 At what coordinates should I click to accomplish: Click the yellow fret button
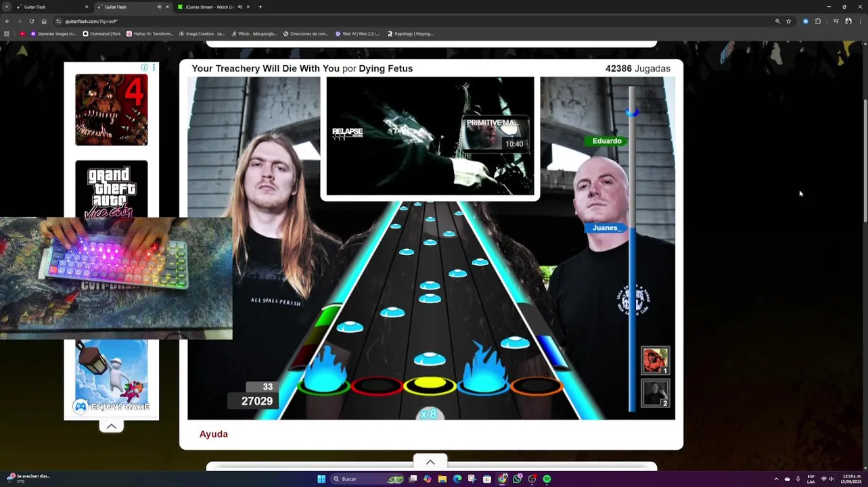(430, 386)
